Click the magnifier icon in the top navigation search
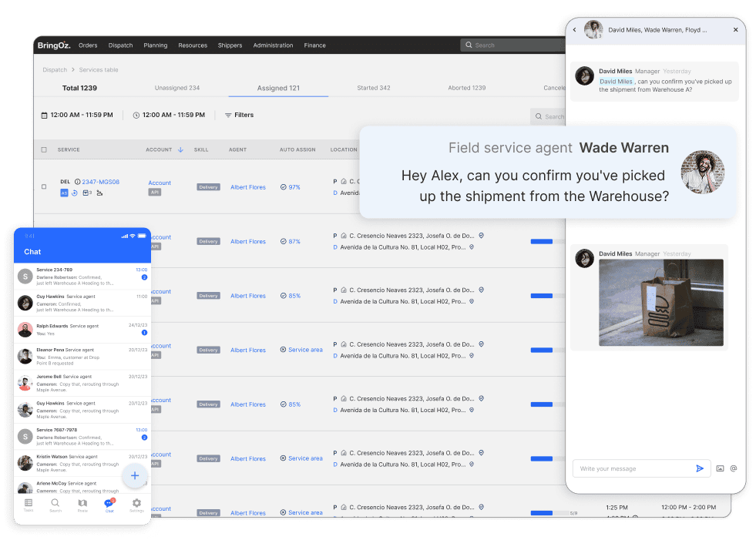This screenshot has height=540, width=756. click(x=469, y=45)
